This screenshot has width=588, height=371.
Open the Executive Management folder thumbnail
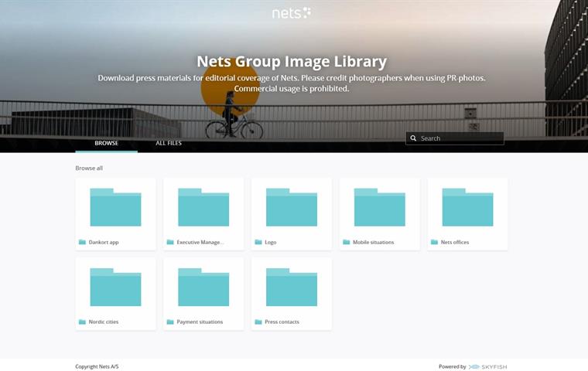203,207
